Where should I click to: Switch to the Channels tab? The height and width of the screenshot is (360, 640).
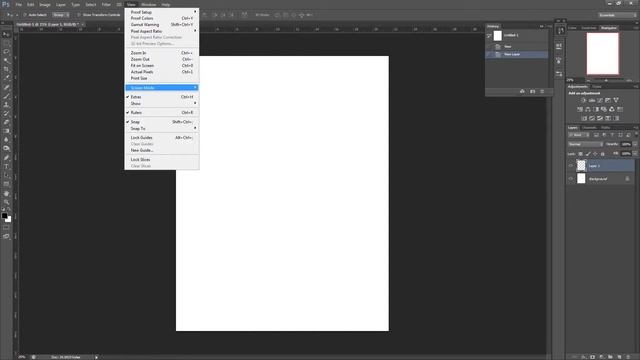pos(589,128)
